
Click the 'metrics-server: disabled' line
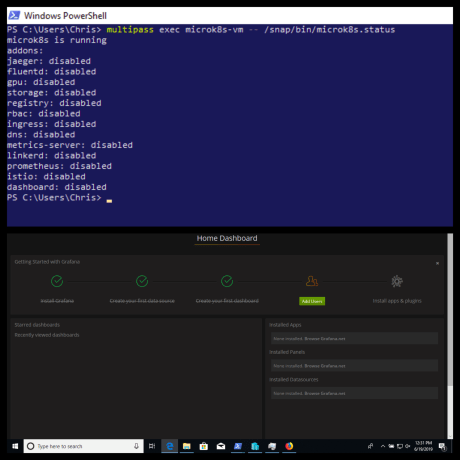point(70,145)
